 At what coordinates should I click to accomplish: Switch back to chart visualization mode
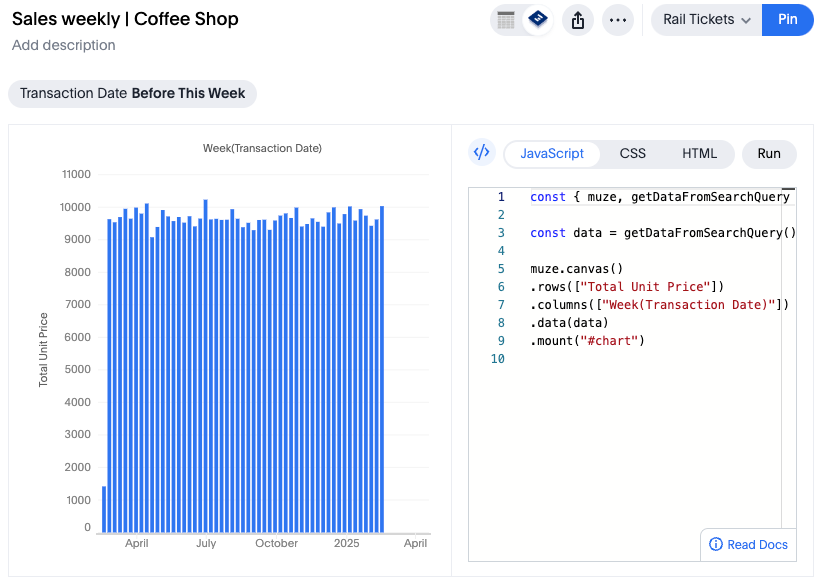[x=537, y=20]
